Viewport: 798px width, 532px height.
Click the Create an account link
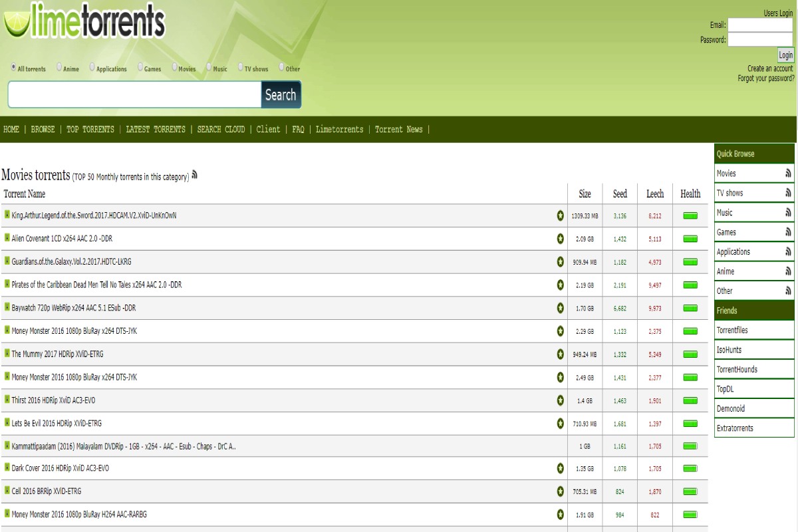pyautogui.click(x=770, y=68)
